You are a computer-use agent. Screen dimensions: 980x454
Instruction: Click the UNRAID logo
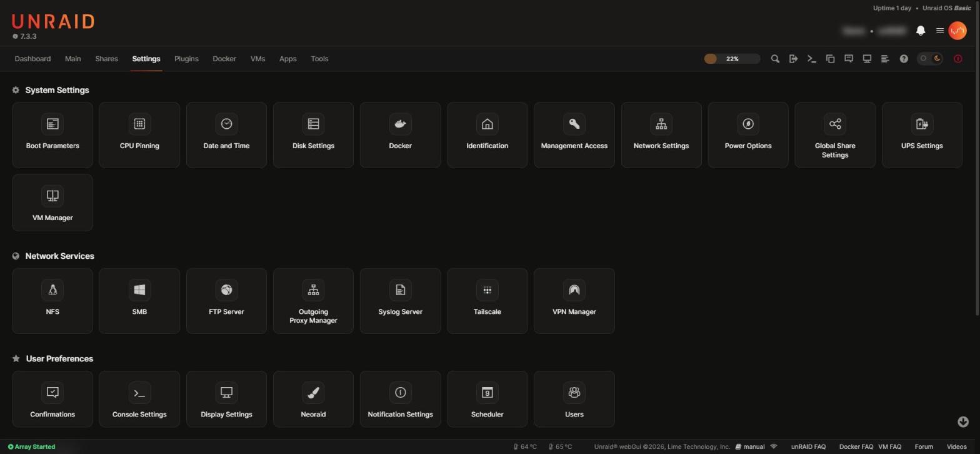click(53, 22)
